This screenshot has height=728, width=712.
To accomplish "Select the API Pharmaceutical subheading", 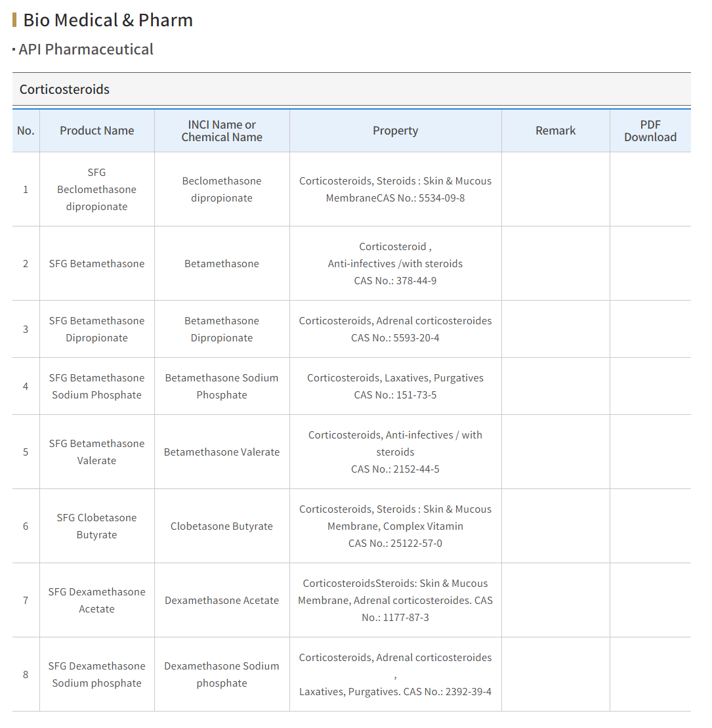I will point(86,49).
